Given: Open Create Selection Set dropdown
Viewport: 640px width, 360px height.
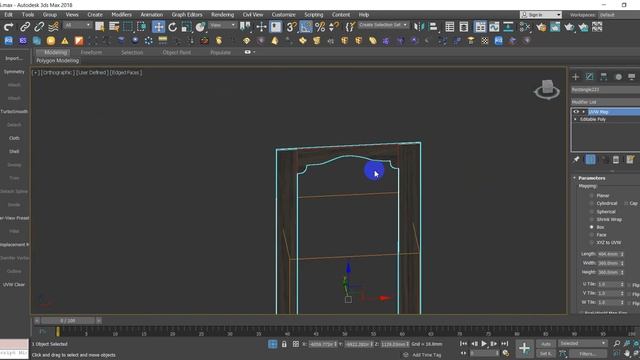Looking at the screenshot, I should point(383,25).
